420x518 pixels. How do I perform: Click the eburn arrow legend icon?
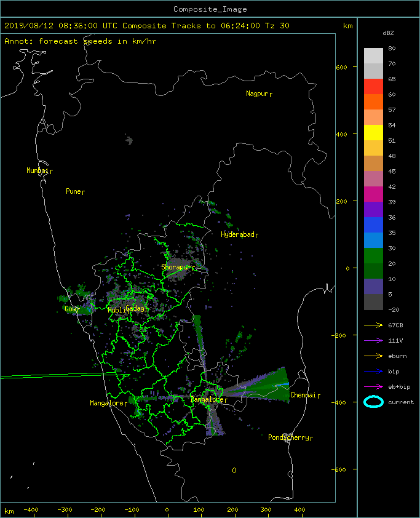[373, 356]
